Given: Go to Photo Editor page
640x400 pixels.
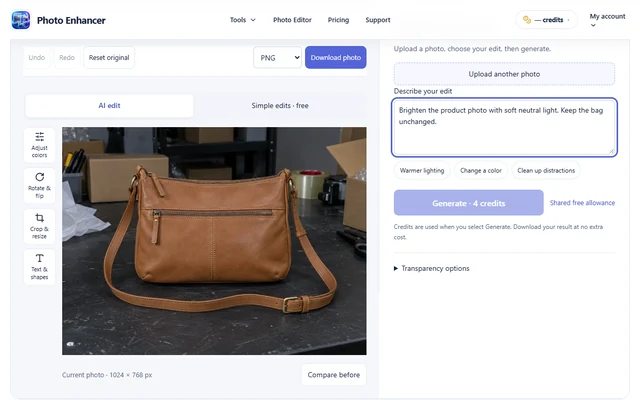Looking at the screenshot, I should (x=292, y=20).
